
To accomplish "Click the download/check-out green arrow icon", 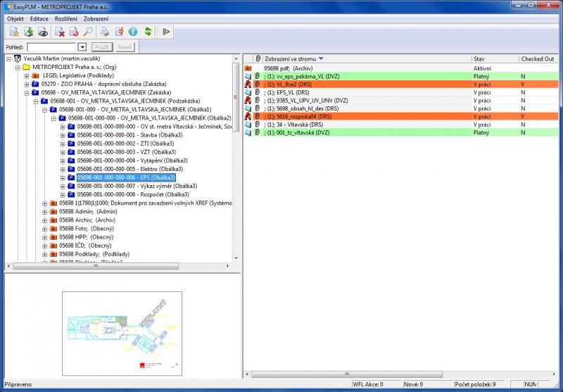I will point(28,32).
